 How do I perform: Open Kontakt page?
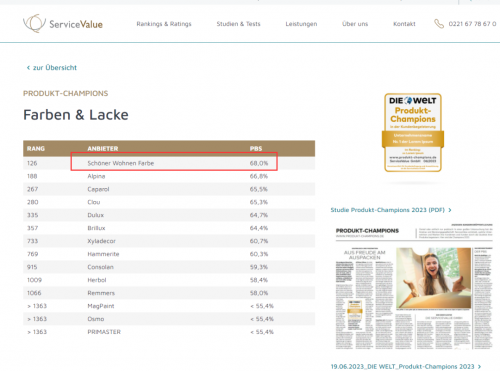pyautogui.click(x=404, y=24)
